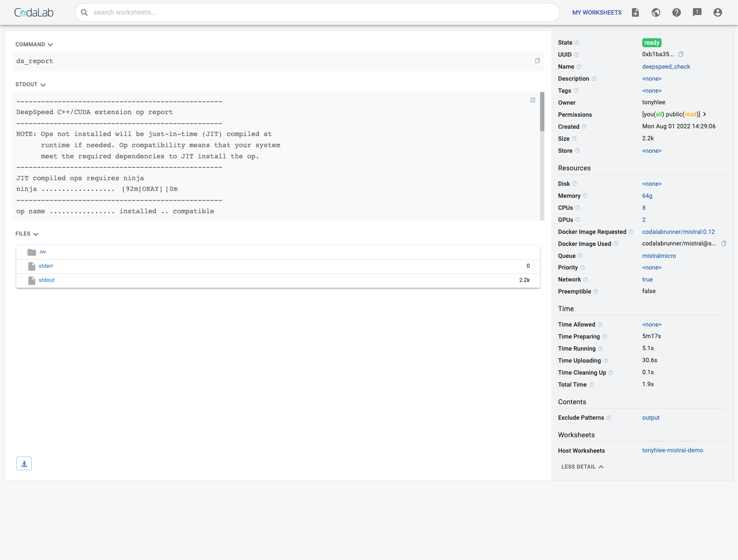Go to CodaLab home logo
Viewport: 738px width, 560px height.
tap(34, 12)
